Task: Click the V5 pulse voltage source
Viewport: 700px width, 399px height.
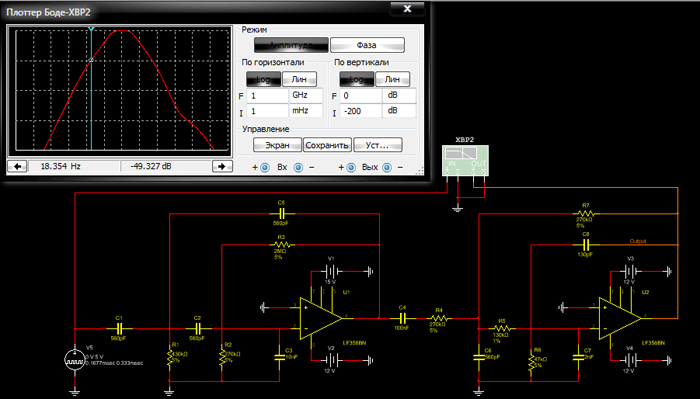Action: point(75,359)
